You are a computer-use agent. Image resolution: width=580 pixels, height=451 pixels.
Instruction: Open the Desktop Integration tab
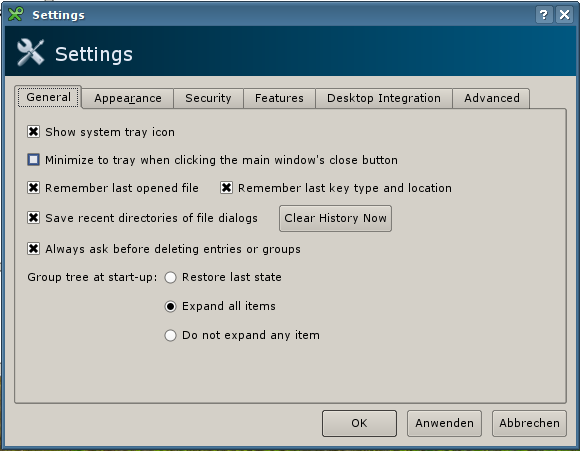384,98
